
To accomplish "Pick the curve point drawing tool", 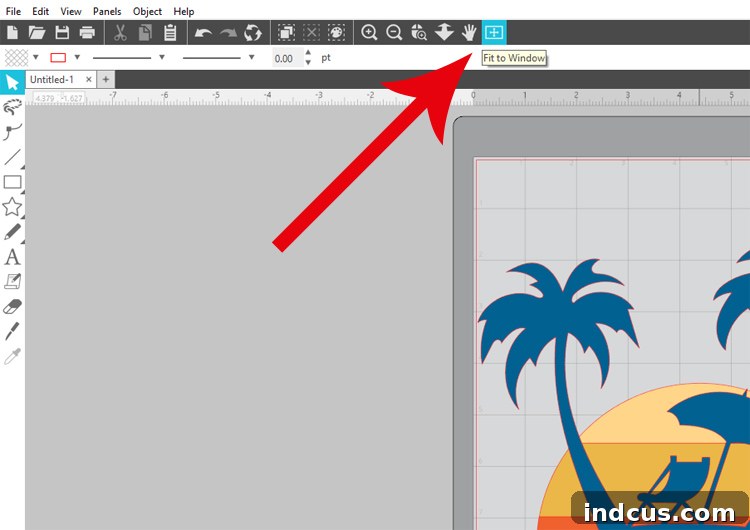I will [x=12, y=132].
